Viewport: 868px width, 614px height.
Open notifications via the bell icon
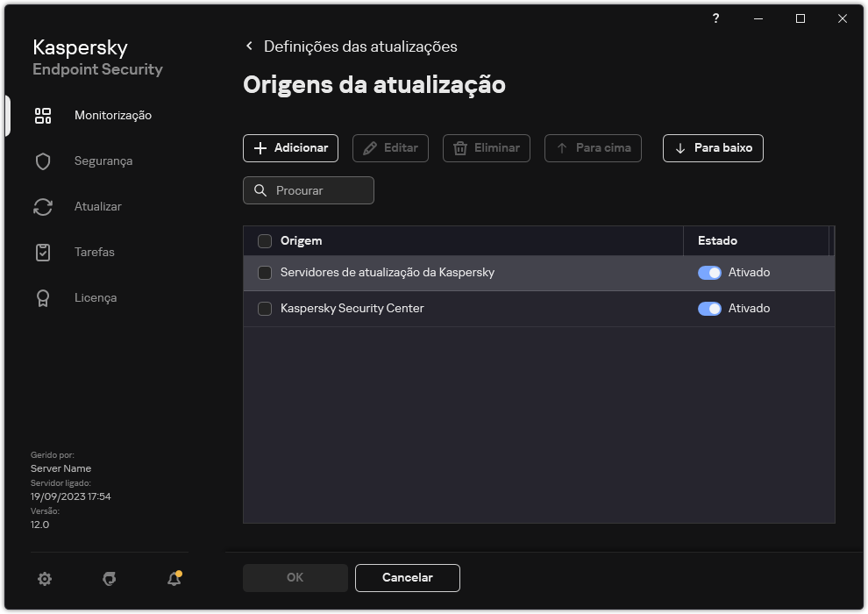173,579
